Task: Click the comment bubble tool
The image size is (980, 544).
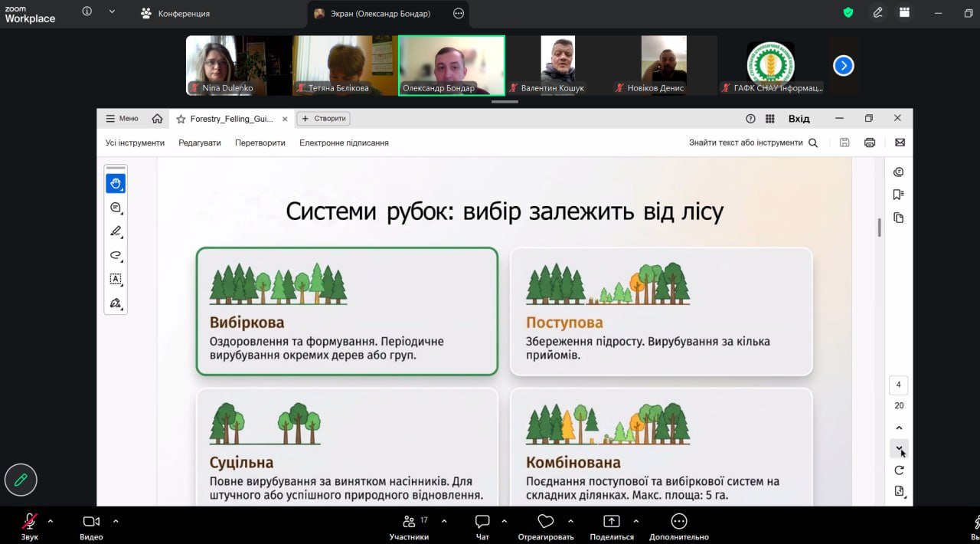Action: pyautogui.click(x=116, y=208)
